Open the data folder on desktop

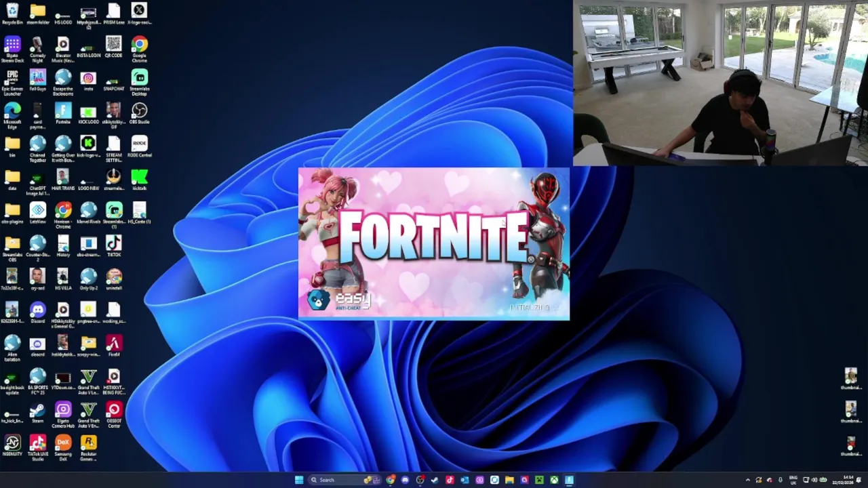(x=12, y=180)
